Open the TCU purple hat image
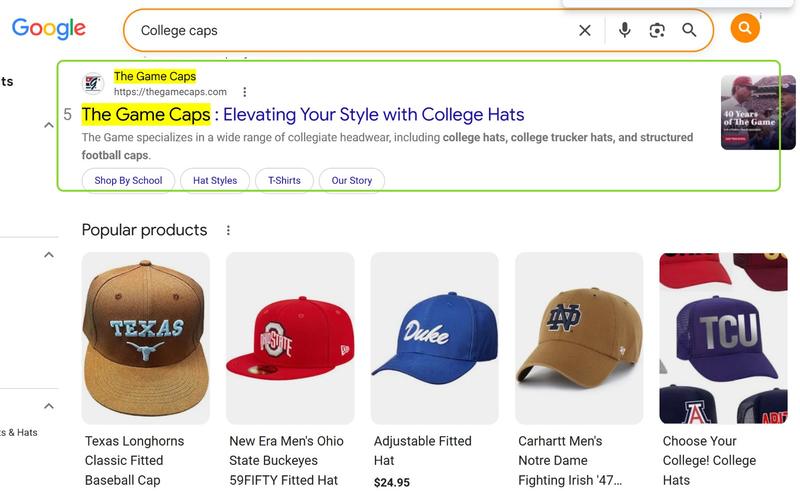 (x=723, y=338)
